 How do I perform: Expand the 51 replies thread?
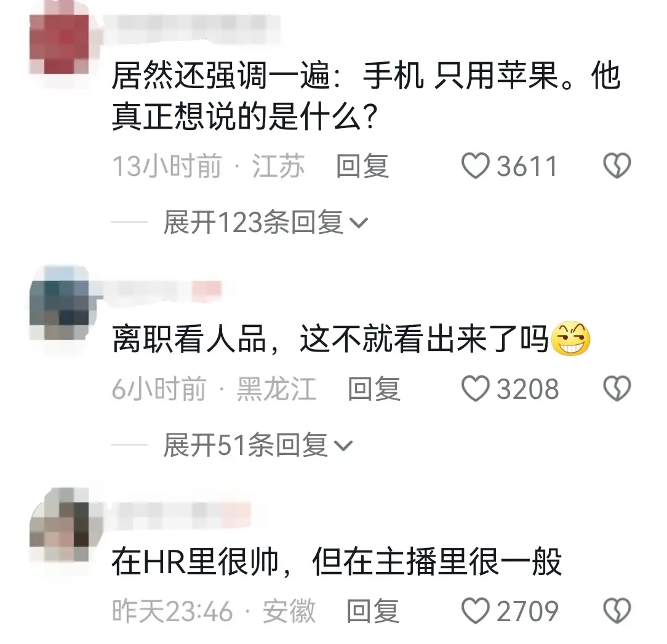coord(258,445)
